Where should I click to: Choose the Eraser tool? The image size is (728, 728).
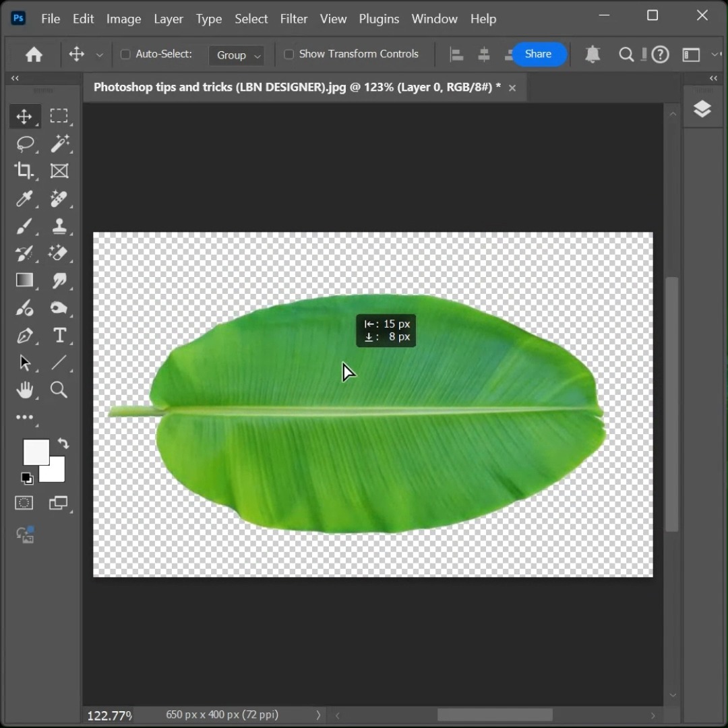click(x=59, y=253)
